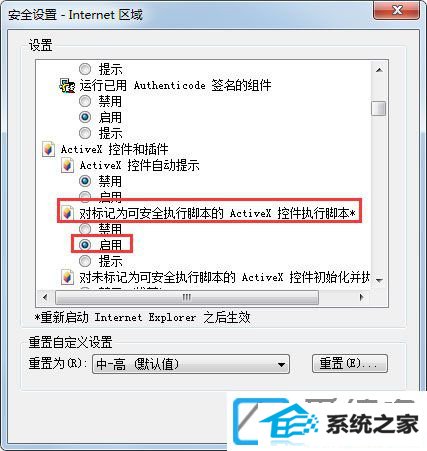The width and height of the screenshot is (427, 451).
Task: Select 提示 under Authenticode 签名的组件
Action: [x=85, y=133]
